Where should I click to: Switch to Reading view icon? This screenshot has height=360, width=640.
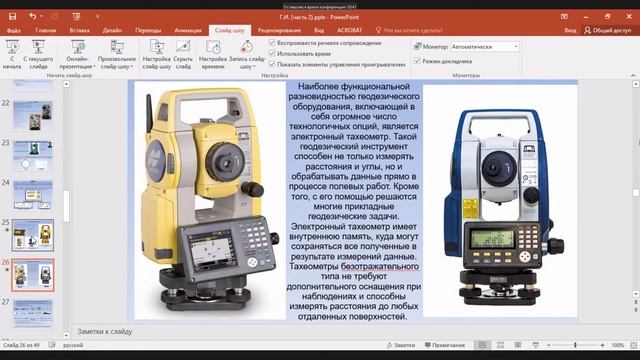point(518,345)
